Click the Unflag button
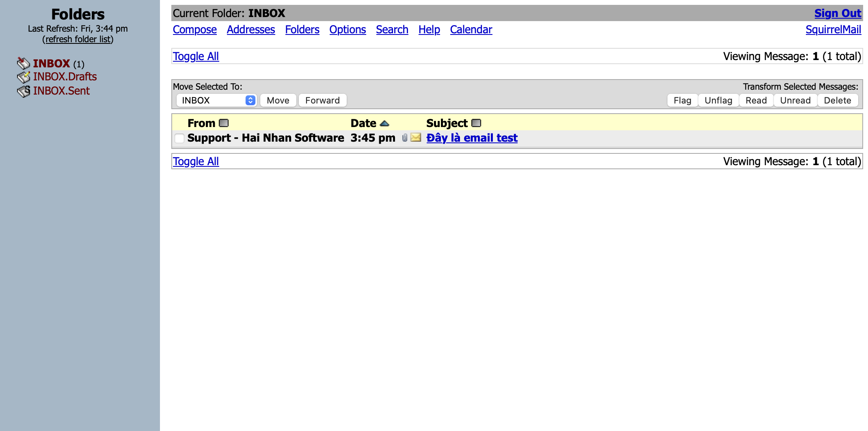This screenshot has height=431, width=868. point(718,100)
